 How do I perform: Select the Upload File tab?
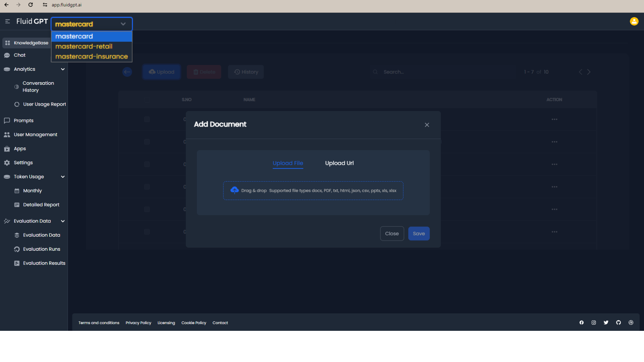pos(288,163)
